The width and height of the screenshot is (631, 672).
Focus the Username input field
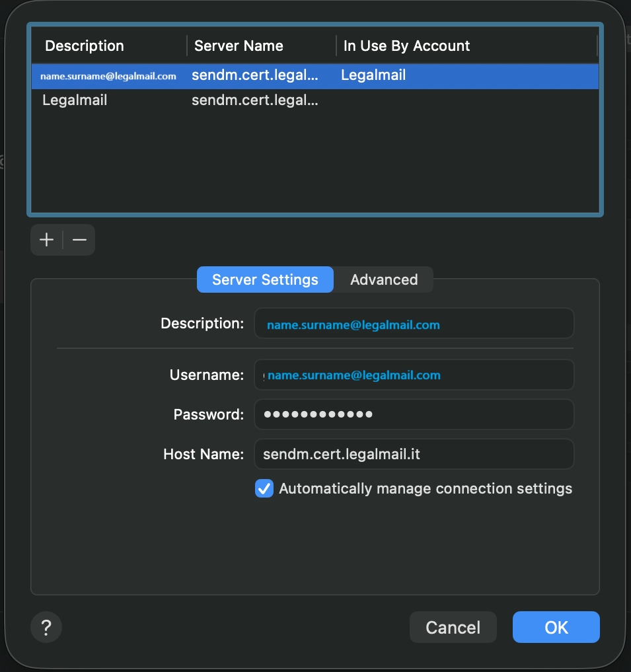[x=414, y=375]
